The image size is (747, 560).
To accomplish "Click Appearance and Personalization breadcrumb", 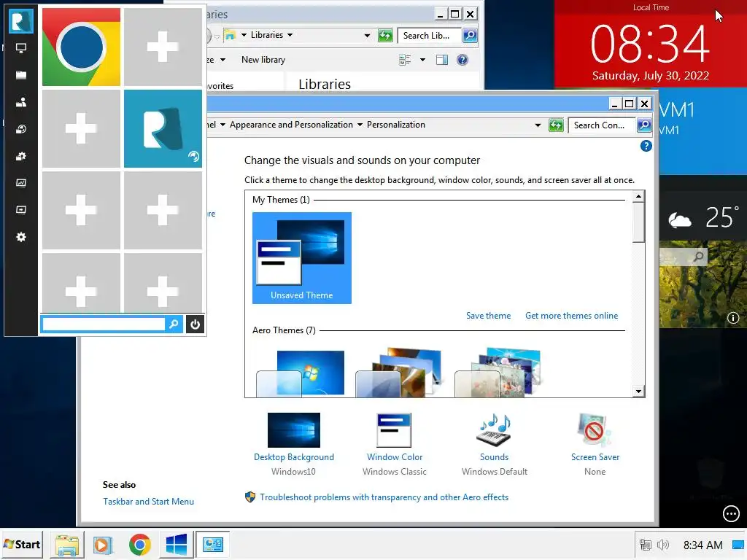I will point(291,125).
